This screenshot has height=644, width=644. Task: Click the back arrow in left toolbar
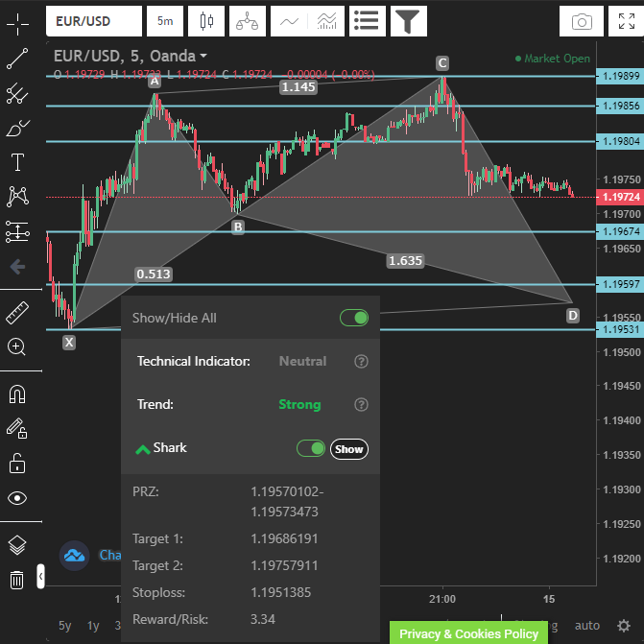tap(17, 267)
